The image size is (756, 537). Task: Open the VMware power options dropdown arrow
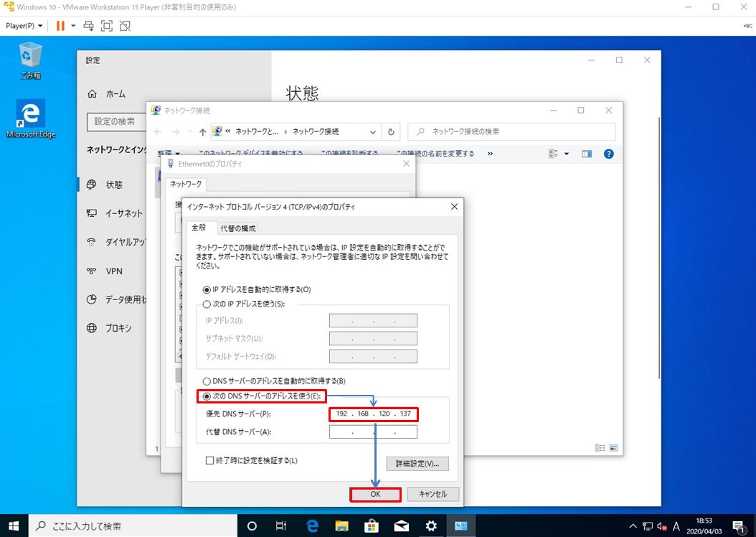(73, 26)
